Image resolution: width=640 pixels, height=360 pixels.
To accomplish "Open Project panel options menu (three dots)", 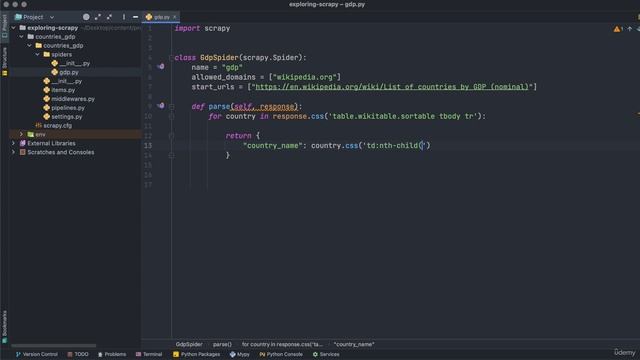I will pos(124,17).
